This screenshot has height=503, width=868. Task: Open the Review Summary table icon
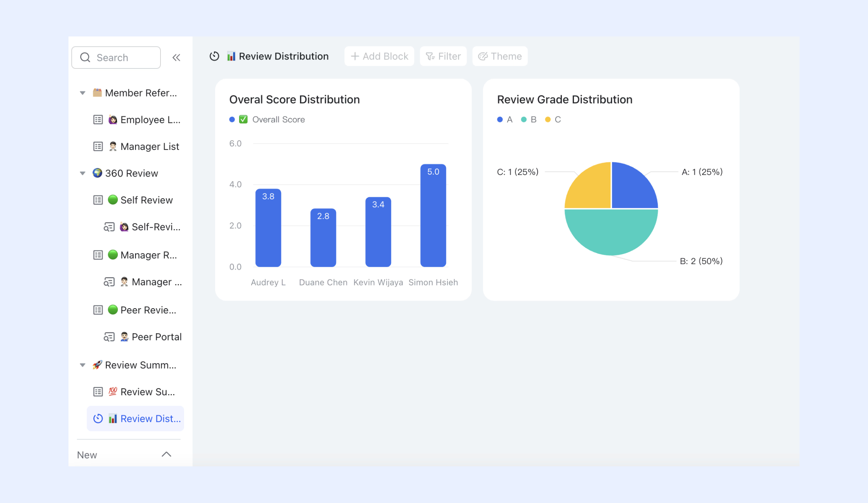98,392
